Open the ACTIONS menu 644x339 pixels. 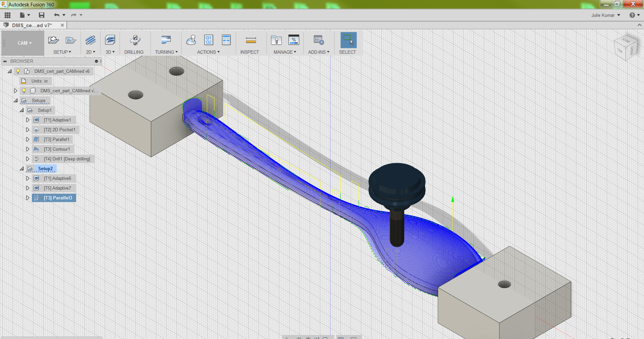coord(208,52)
